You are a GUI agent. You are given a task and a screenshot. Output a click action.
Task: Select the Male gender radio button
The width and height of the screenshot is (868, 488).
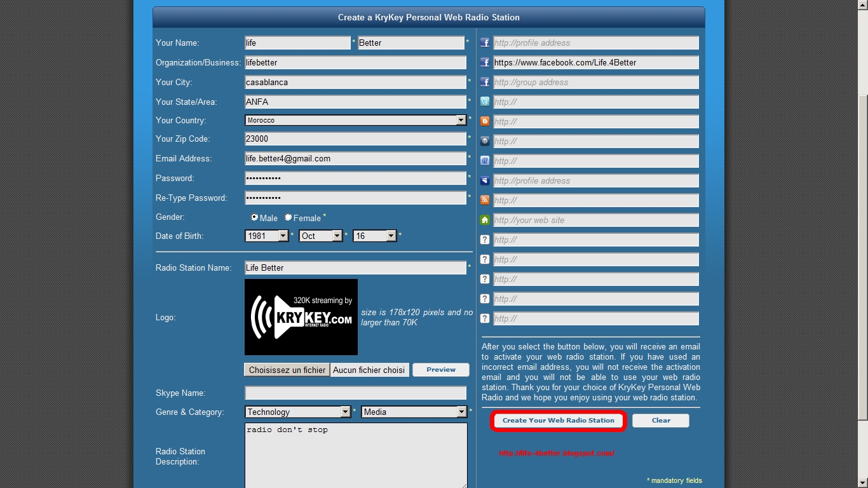[254, 217]
